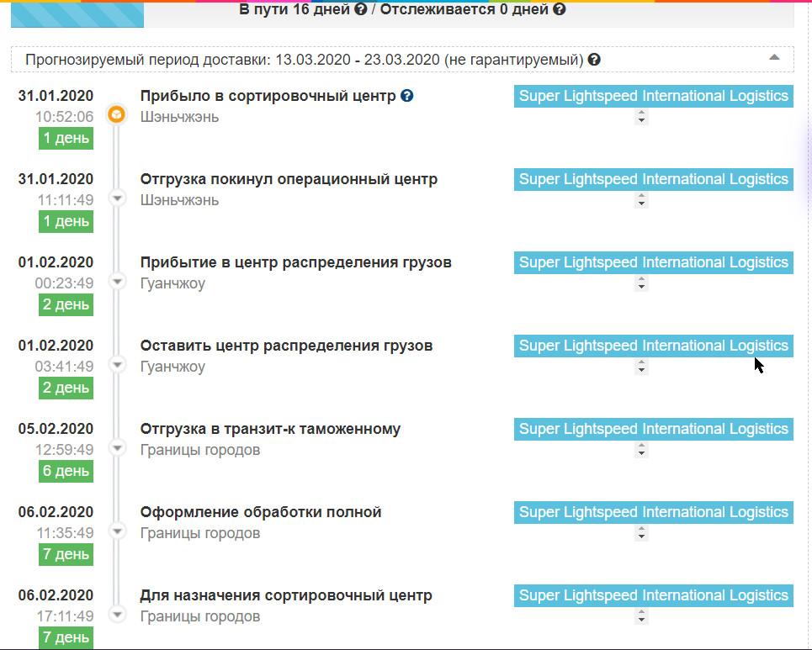Click timeline arrow marker at 00:23:49
The width and height of the screenshot is (812, 650).
click(x=118, y=281)
